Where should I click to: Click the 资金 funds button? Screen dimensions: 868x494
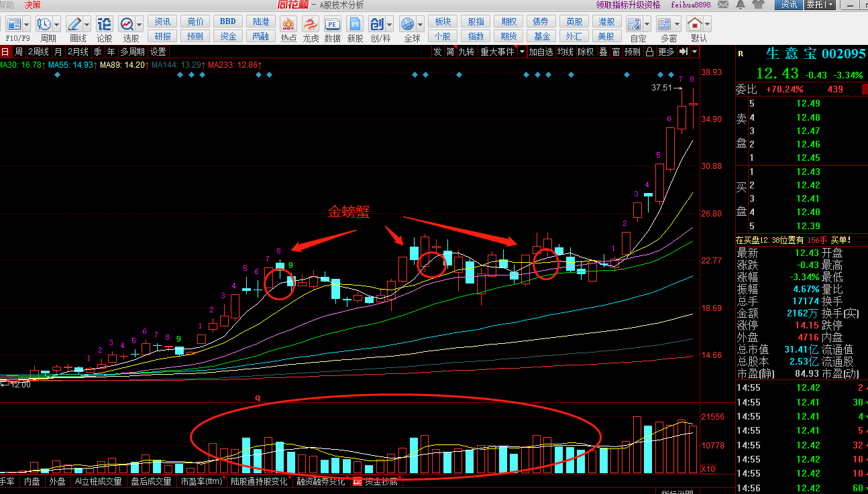pyautogui.click(x=228, y=36)
